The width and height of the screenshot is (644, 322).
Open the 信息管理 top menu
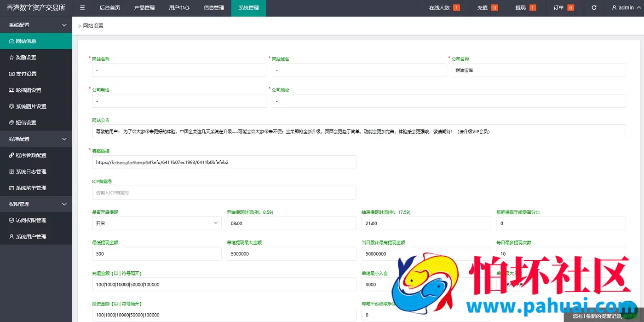point(214,8)
